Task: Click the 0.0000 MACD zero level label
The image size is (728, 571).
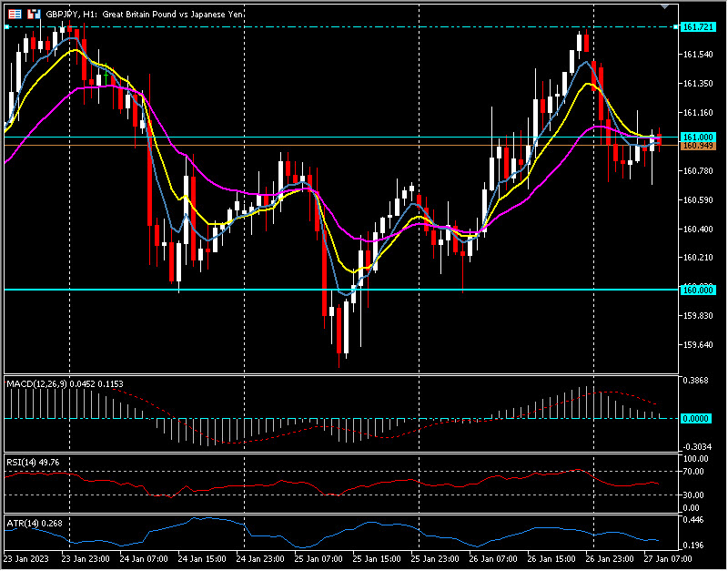Action: pos(696,418)
